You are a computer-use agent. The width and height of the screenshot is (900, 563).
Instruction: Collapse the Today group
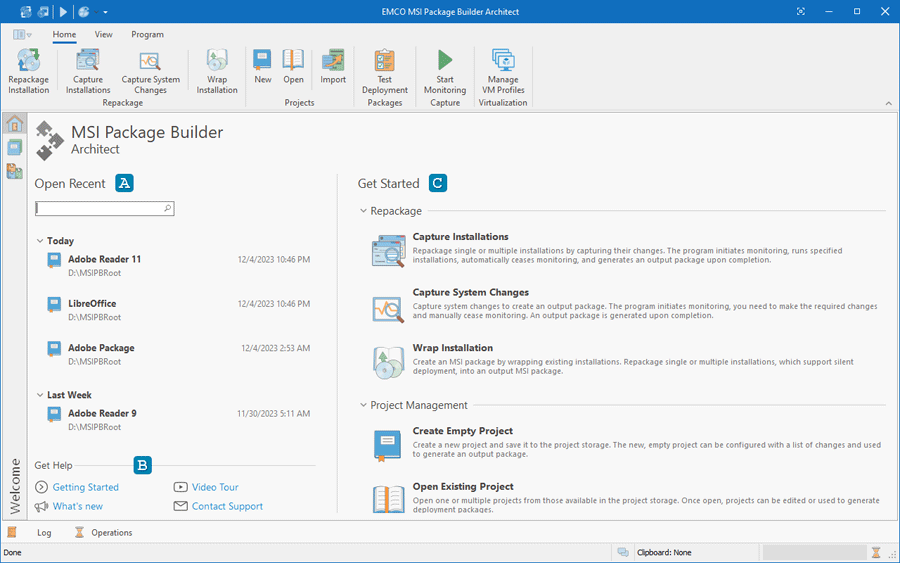click(x=40, y=240)
